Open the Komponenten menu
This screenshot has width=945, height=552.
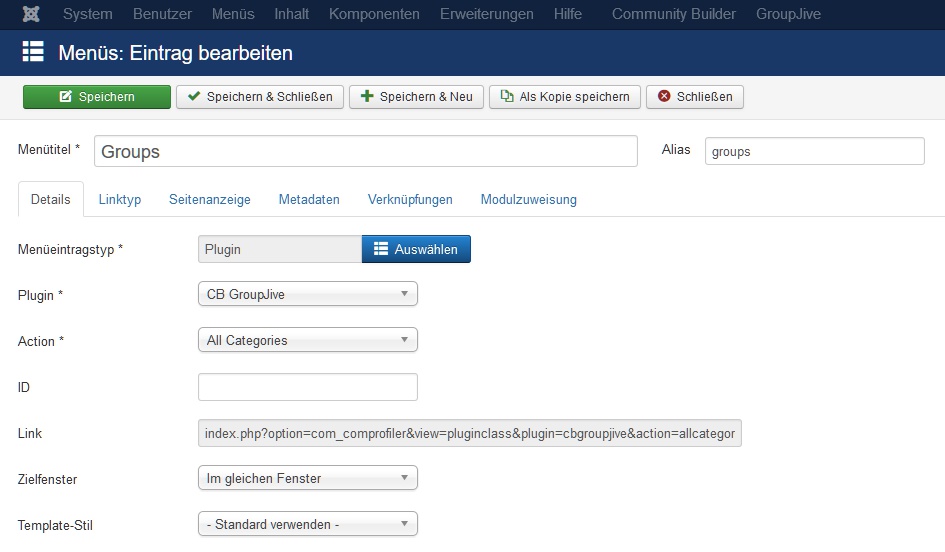(x=374, y=14)
